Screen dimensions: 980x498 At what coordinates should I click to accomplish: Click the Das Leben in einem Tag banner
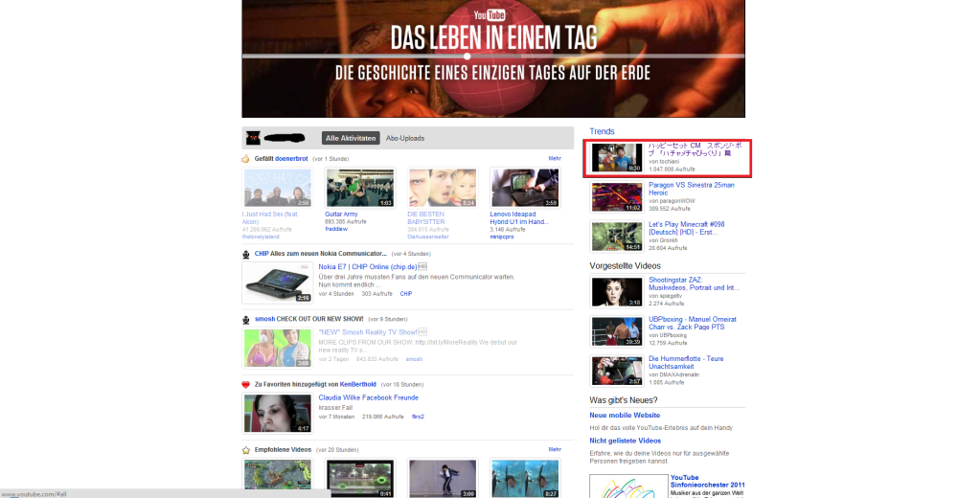coord(493,58)
